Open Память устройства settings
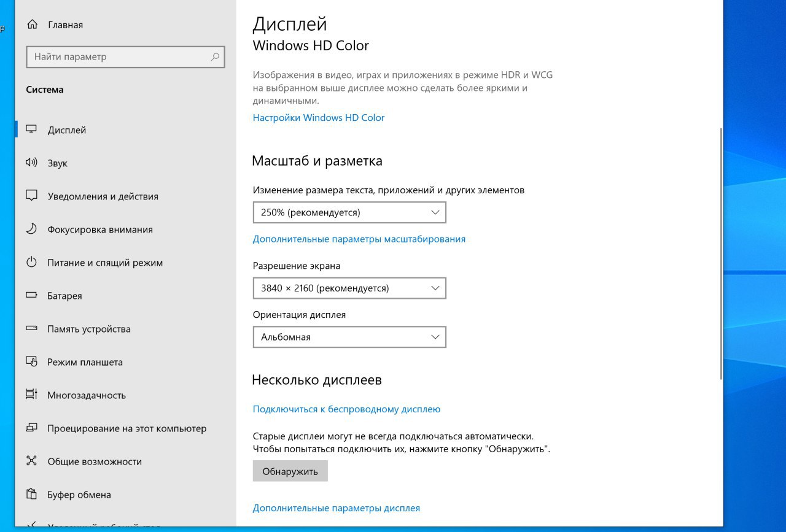 coord(125,328)
